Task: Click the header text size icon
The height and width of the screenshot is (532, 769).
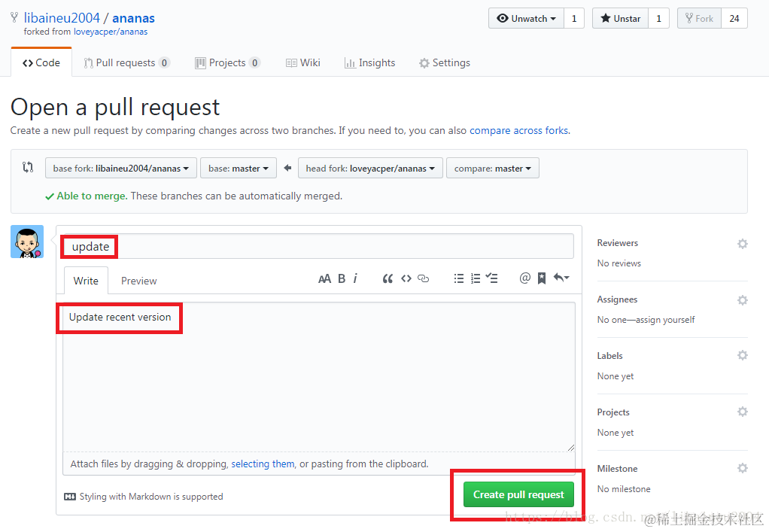Action: coord(324,279)
